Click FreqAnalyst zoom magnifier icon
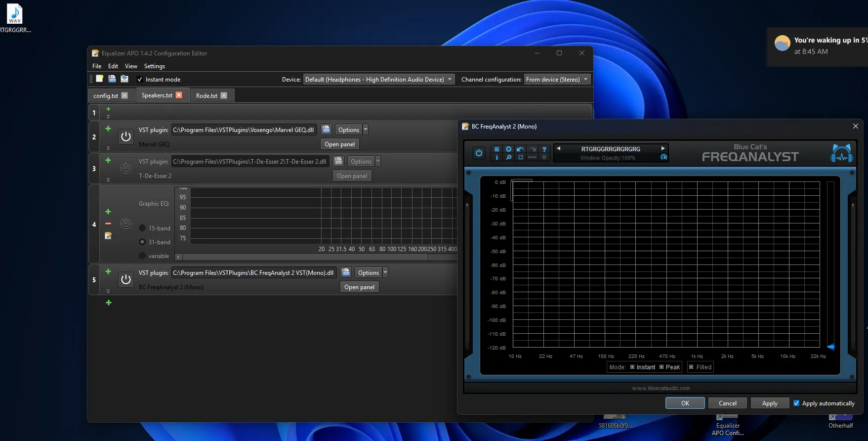Viewport: 868px width, 441px height. click(508, 157)
